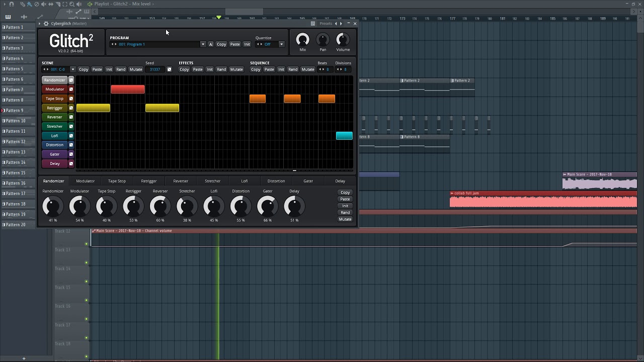The image size is (644, 362).
Task: Adjust the Mix knob
Action: pos(303,39)
